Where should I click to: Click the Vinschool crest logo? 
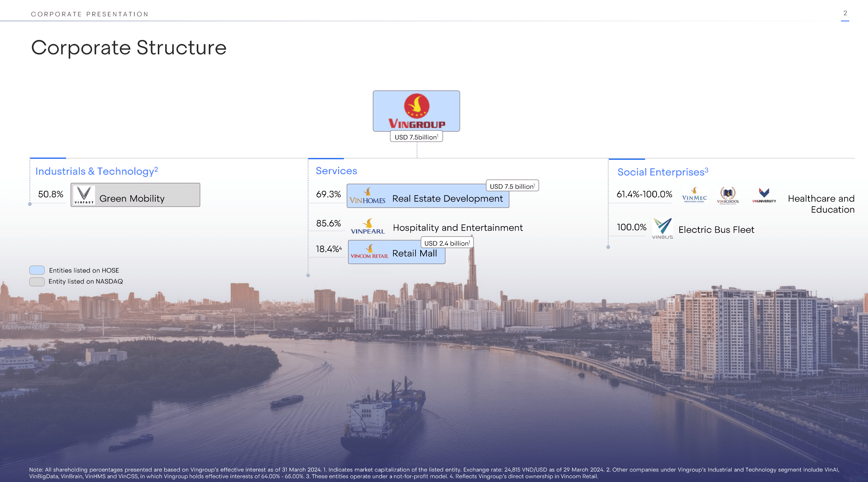(x=728, y=195)
